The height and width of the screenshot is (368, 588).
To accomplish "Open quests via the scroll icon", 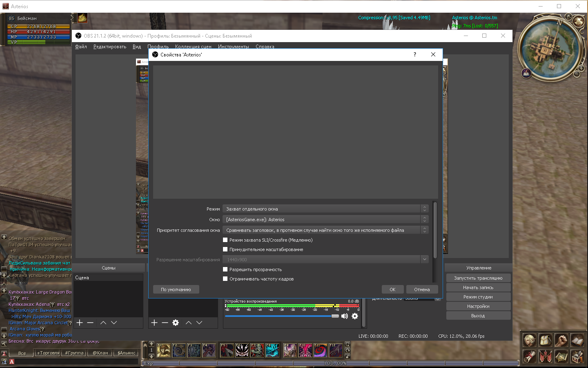I will pos(530,357).
